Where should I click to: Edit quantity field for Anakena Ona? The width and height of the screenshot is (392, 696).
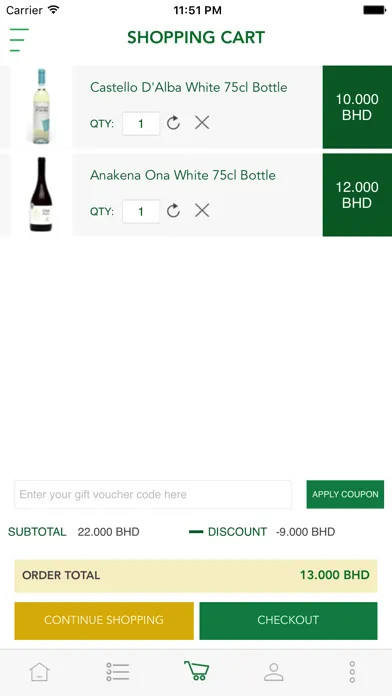(x=141, y=211)
